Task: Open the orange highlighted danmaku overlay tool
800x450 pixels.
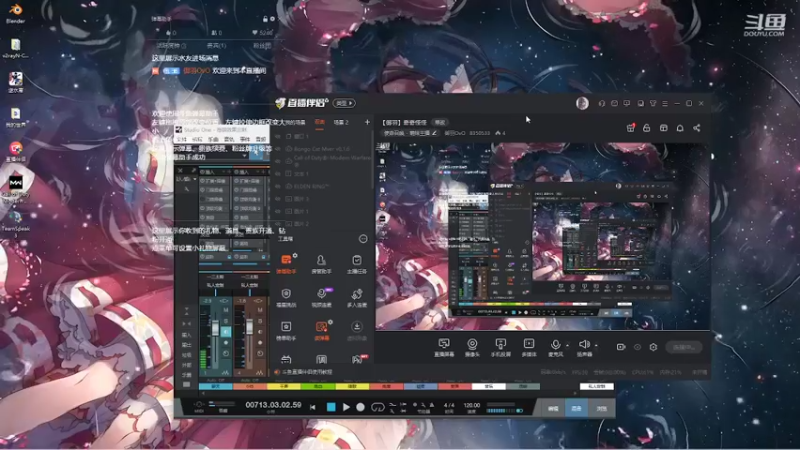Action: point(321,330)
